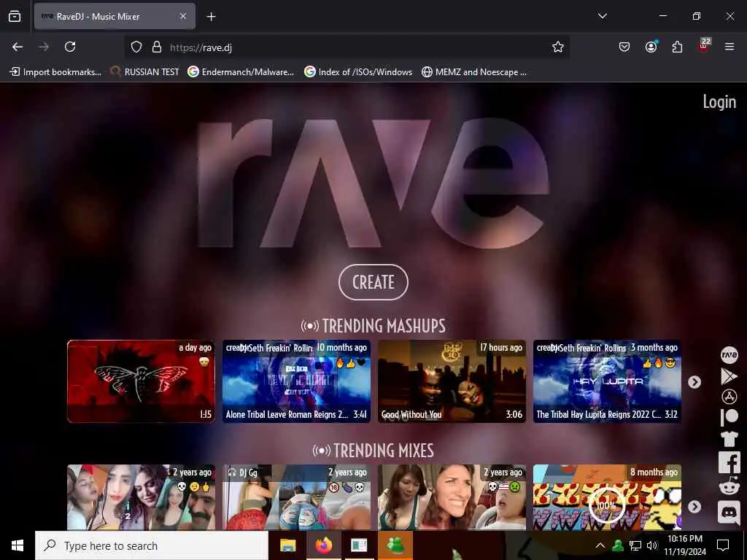
Task: Open the Rave app link in sidebar
Action: (x=729, y=355)
